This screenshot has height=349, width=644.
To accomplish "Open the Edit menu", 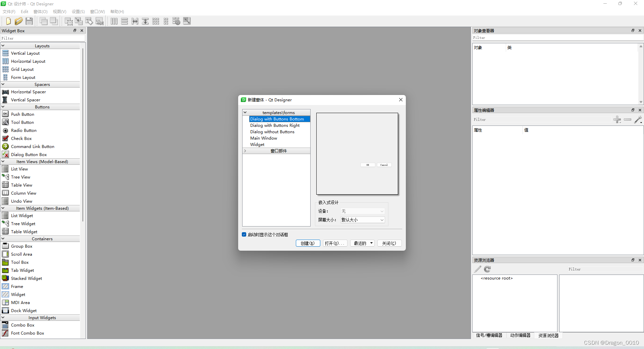I will coord(24,11).
